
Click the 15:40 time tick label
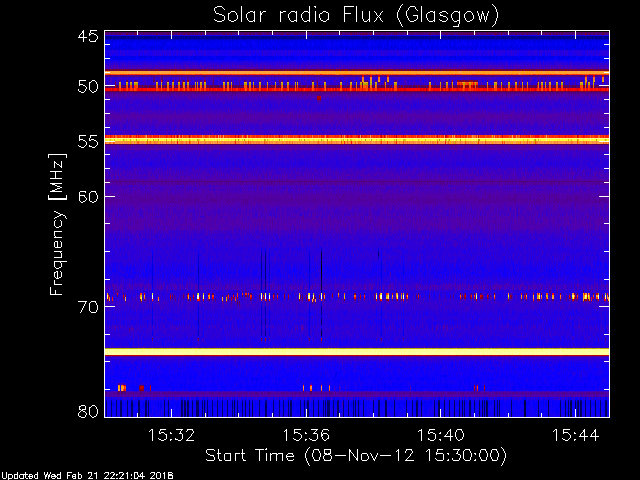(x=441, y=435)
